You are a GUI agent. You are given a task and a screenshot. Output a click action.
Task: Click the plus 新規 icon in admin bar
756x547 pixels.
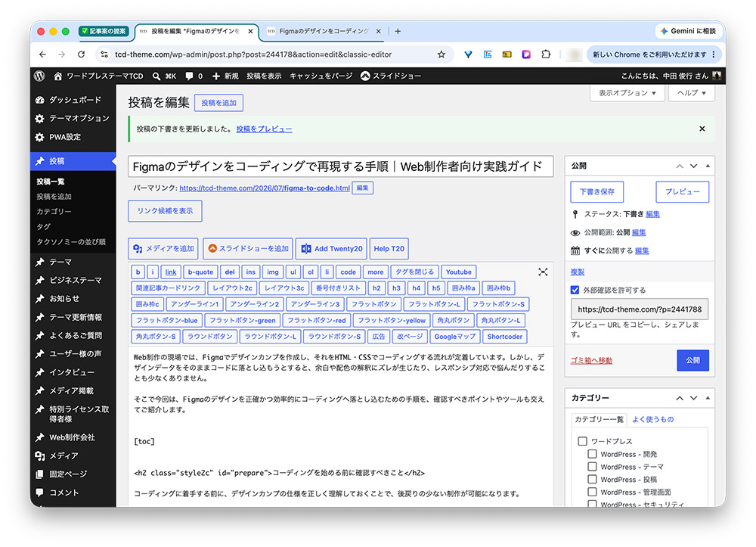coord(216,76)
